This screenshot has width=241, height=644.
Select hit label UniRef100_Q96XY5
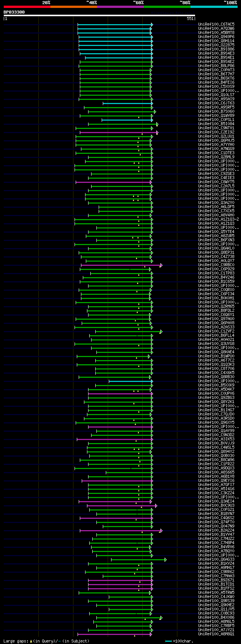click(x=216, y=423)
